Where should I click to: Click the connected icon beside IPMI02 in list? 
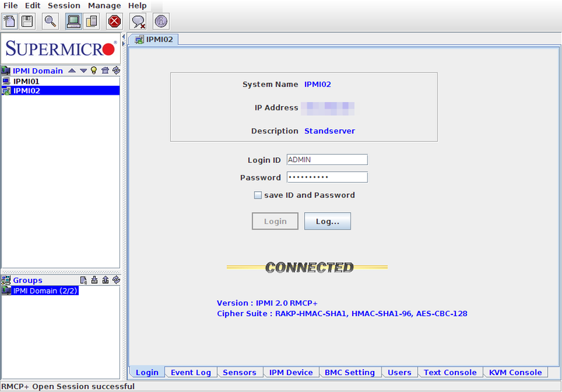(6, 91)
